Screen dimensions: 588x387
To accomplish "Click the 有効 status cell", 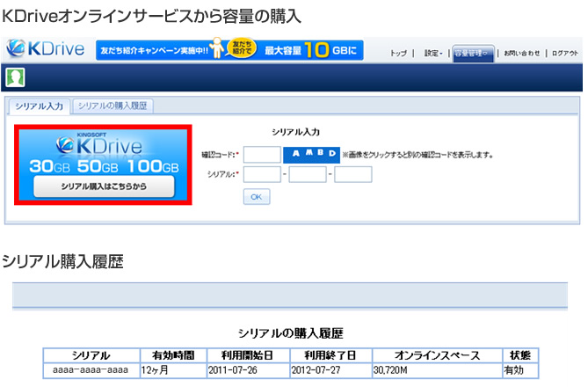I will click(x=520, y=370).
